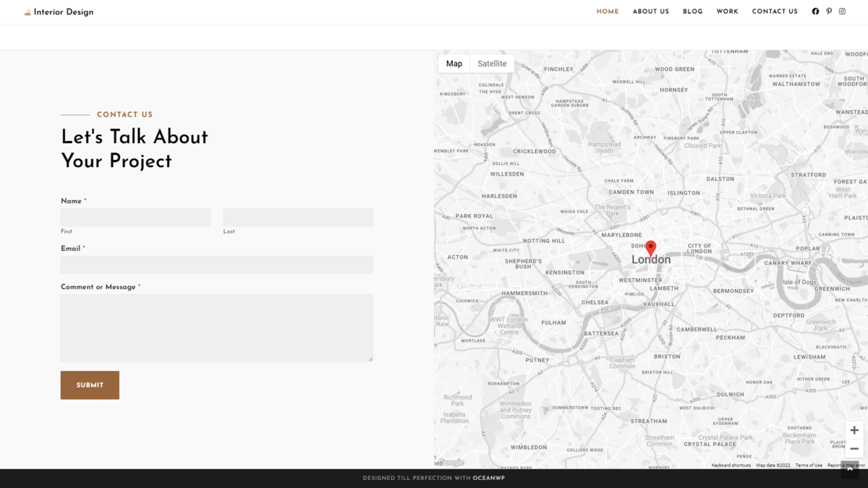Click the 'NOTTING HILL' map label
Image resolution: width=868 pixels, height=488 pixels.
544,241
